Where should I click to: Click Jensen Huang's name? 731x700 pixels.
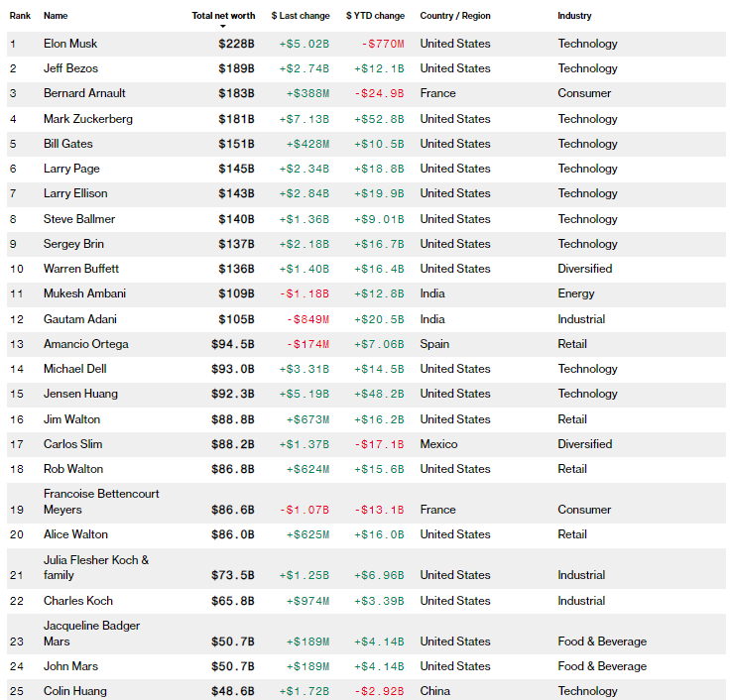pyautogui.click(x=80, y=394)
